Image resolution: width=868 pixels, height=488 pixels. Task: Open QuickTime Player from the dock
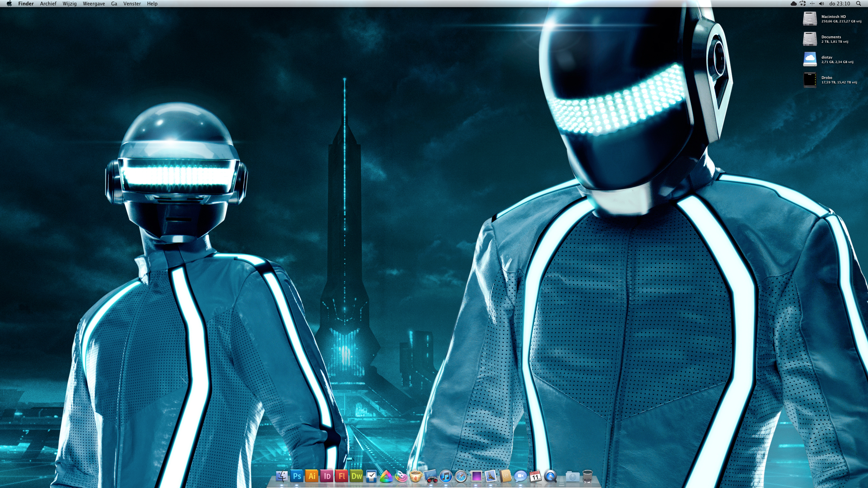point(550,476)
